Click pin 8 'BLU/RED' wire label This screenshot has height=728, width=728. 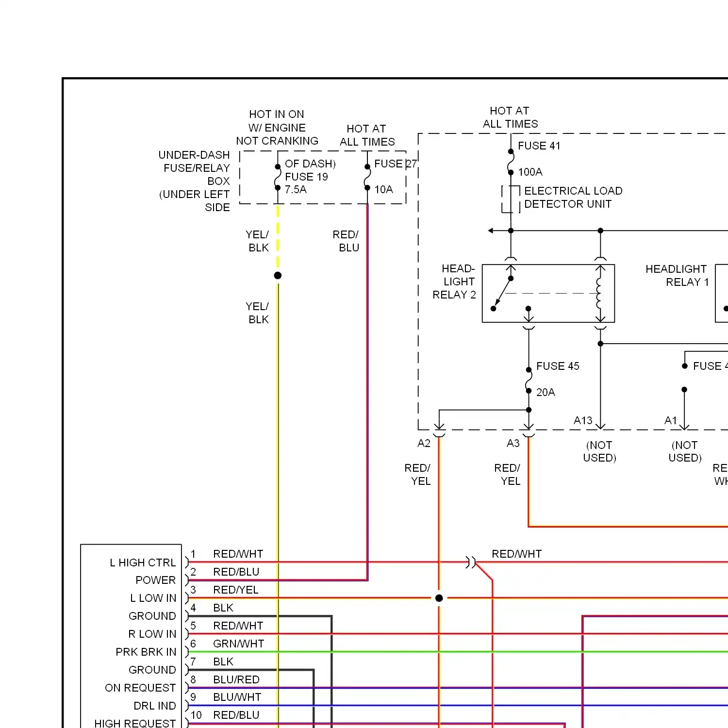click(x=236, y=679)
